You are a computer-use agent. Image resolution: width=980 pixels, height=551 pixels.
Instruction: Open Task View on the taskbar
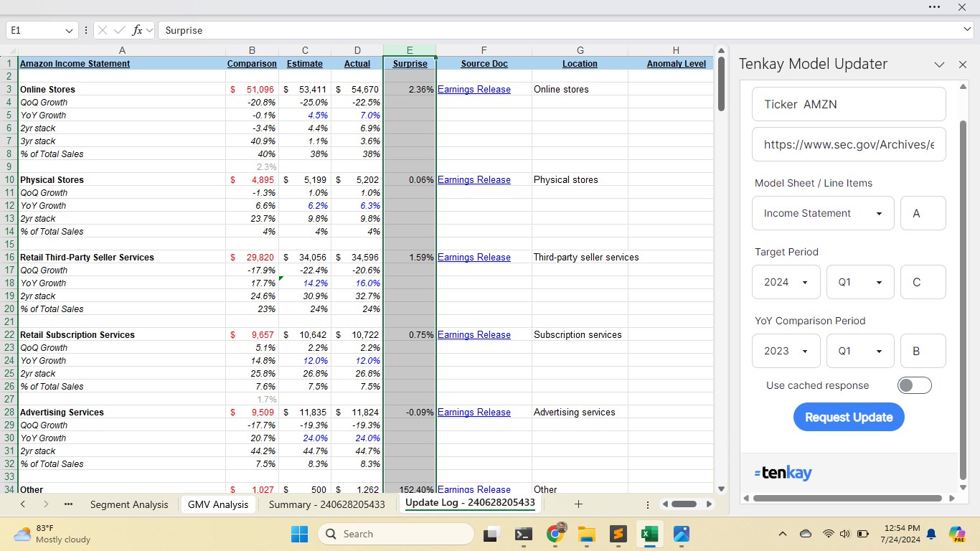tap(491, 534)
